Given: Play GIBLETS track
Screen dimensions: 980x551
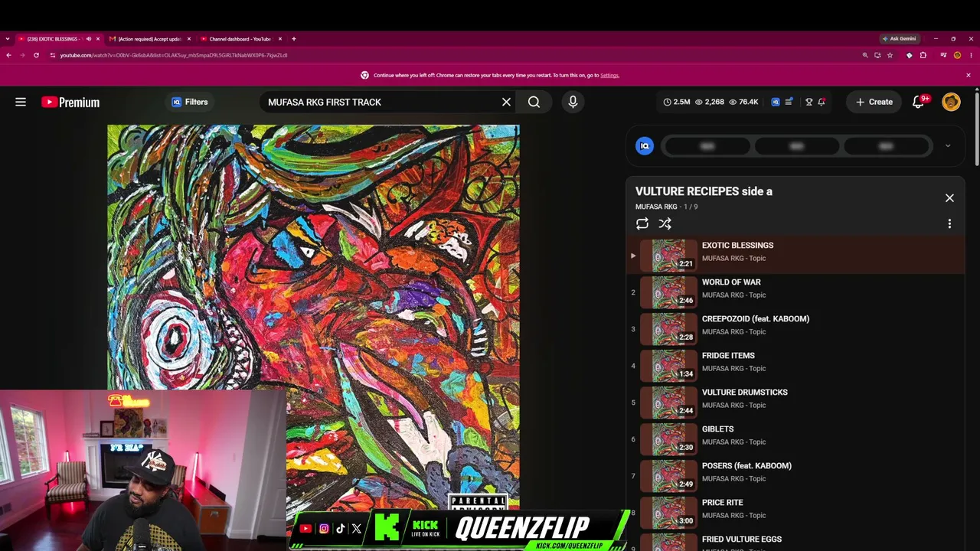Looking at the screenshot, I should [x=795, y=439].
